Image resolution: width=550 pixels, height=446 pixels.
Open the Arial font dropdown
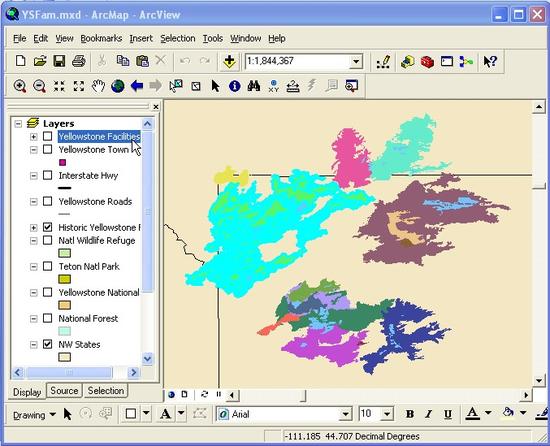coord(345,414)
